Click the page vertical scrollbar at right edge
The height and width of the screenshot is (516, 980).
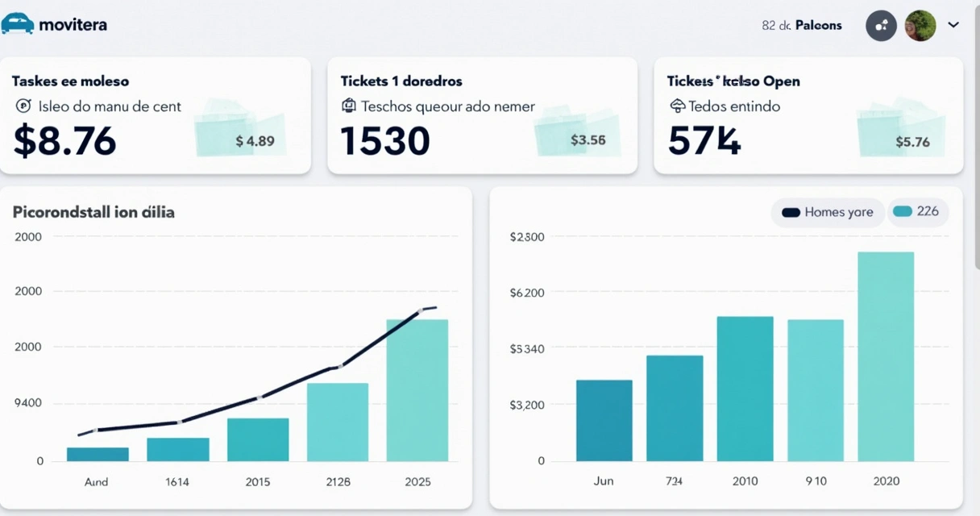click(977, 137)
